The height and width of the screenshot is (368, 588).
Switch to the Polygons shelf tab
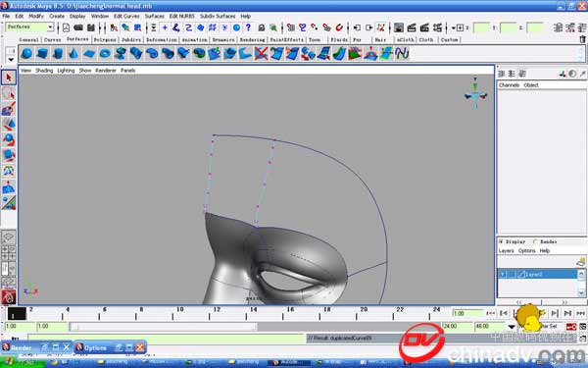[105, 39]
